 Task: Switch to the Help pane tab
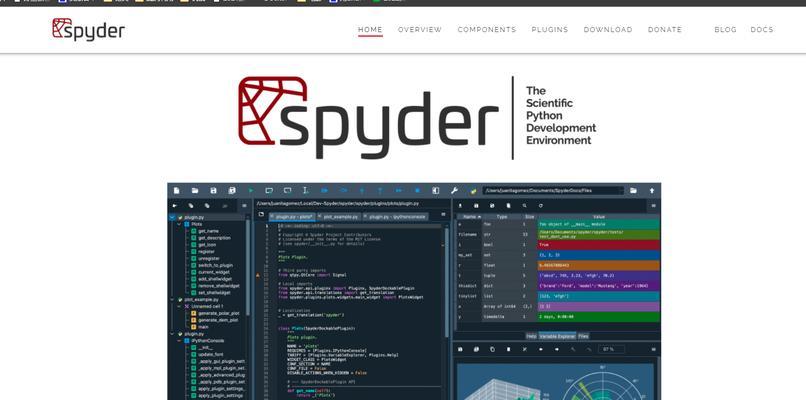pos(532,336)
